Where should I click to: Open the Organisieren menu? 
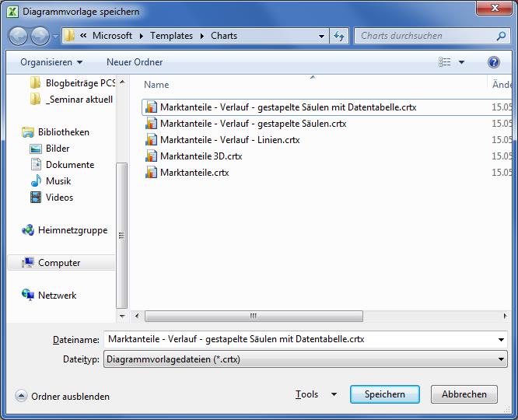51,62
